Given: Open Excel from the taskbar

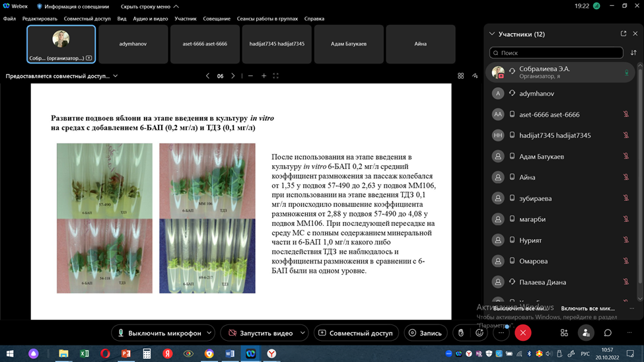Looking at the screenshot, I should pyautogui.click(x=84, y=353).
